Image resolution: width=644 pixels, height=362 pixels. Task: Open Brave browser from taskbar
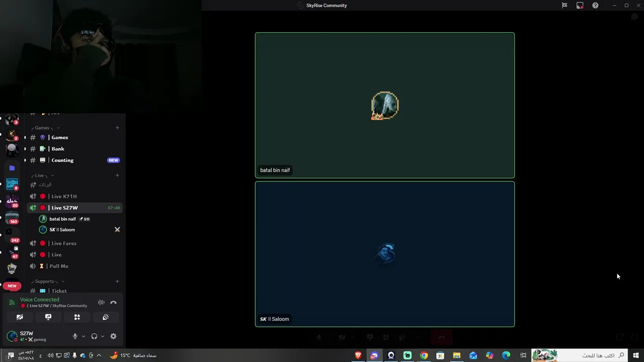pyautogui.click(x=358, y=355)
